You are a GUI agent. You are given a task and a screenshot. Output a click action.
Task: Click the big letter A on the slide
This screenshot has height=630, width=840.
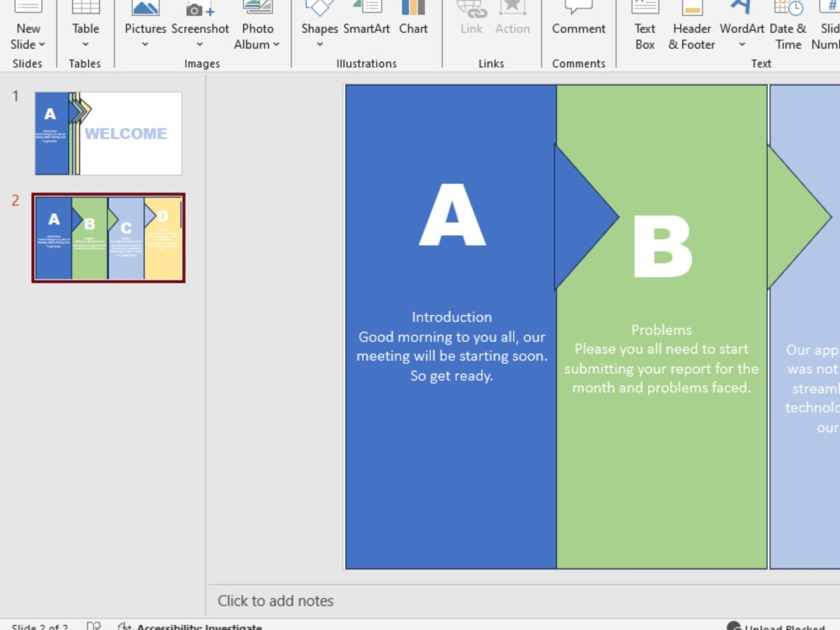pyautogui.click(x=452, y=215)
